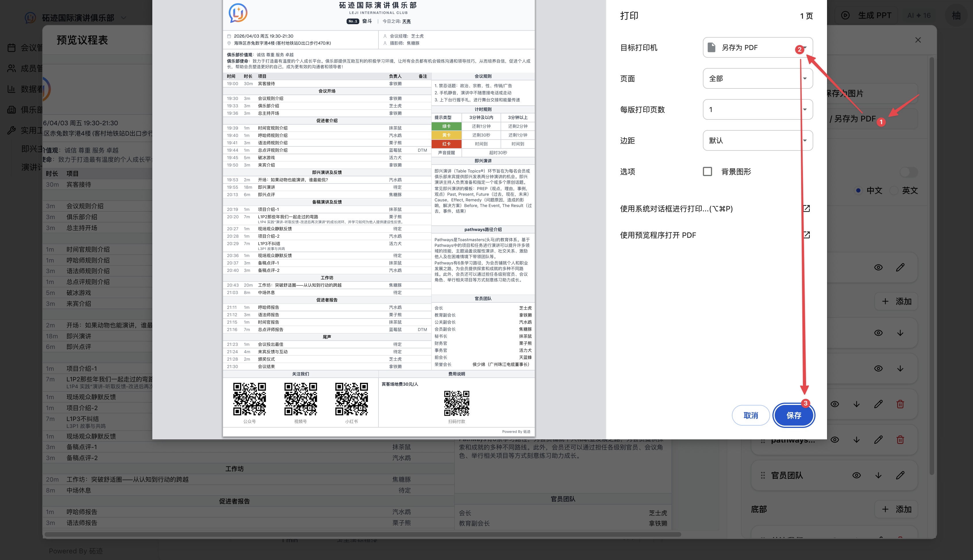973x560 pixels.
Task: Click '哼哈师报告' row in background agenda
Action: tap(249, 512)
